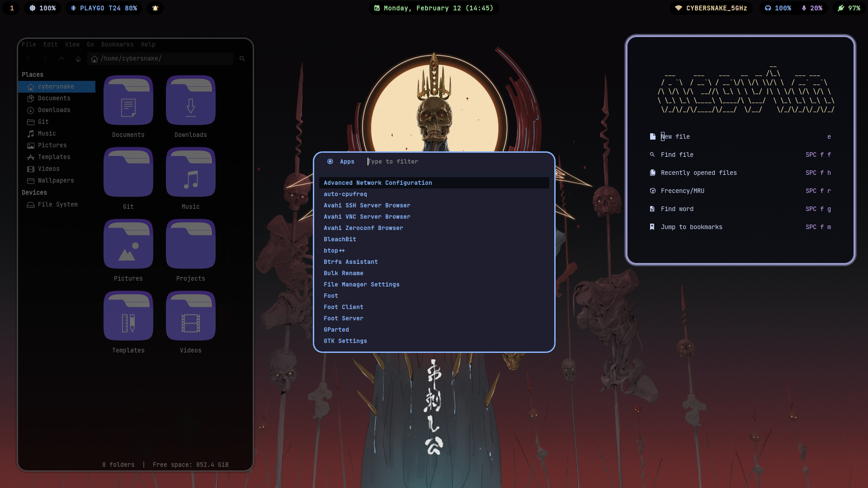Click the Bluetooth PLAYGO T24 indicator
The width and height of the screenshot is (868, 488).
104,8
